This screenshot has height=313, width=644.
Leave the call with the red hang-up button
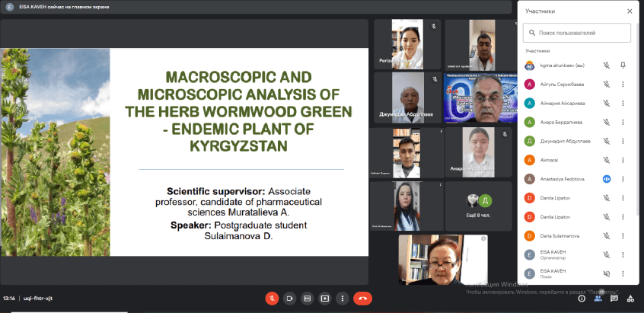pos(363,299)
